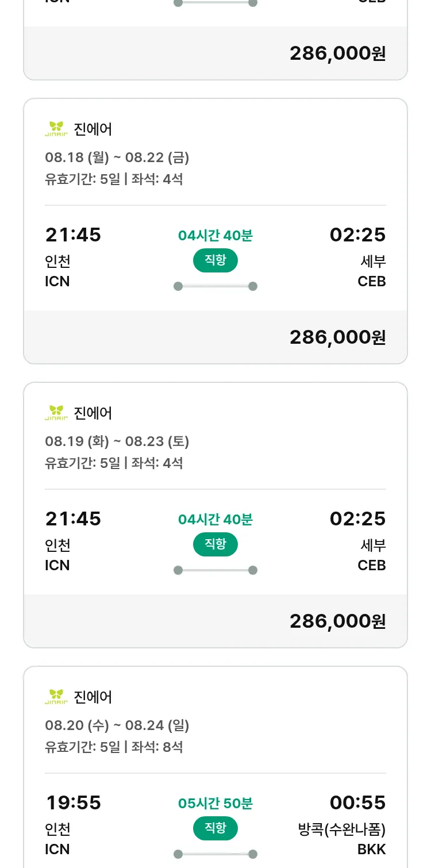The image size is (431, 868).
Task: Tap 직항 badge on the 08.19 flight
Action: [x=215, y=544]
